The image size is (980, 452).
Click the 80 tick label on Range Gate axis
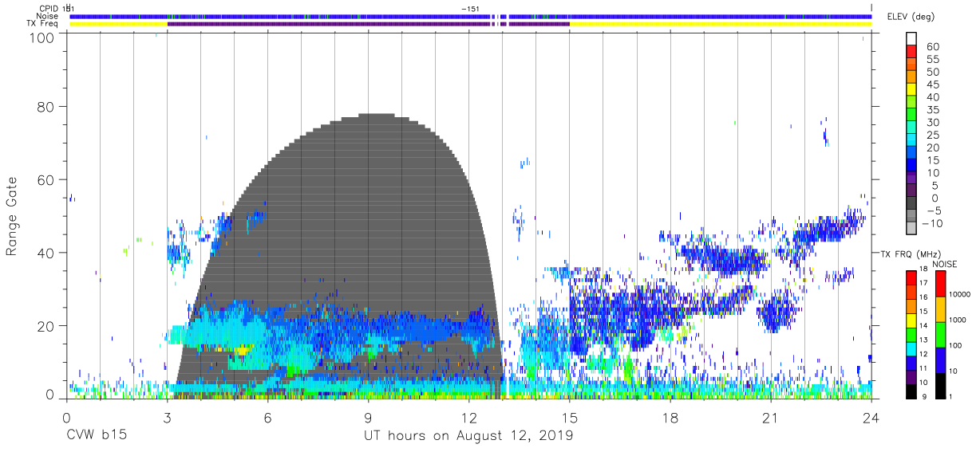click(x=46, y=106)
